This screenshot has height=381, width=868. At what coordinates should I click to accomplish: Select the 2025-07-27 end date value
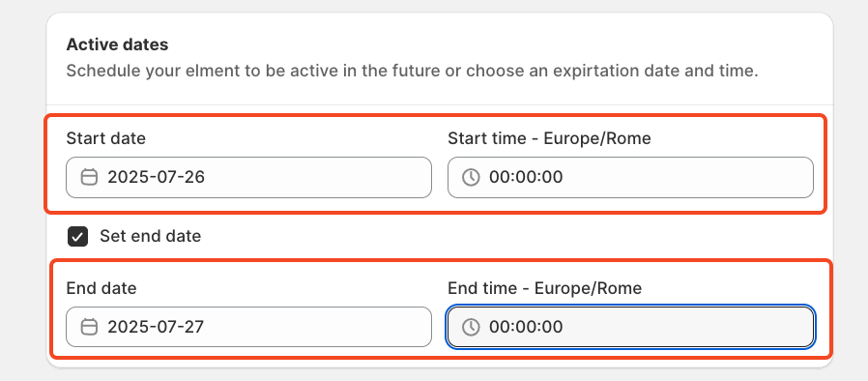click(157, 327)
